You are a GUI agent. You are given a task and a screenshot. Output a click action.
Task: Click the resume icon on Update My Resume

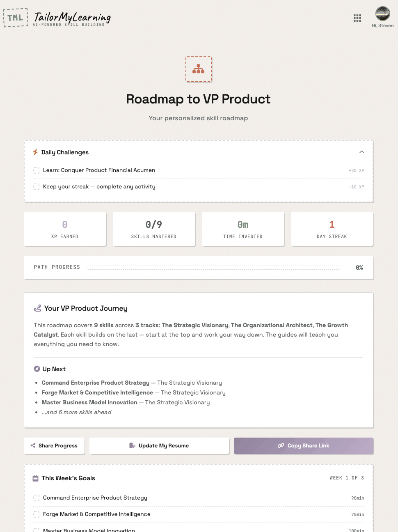point(132,445)
